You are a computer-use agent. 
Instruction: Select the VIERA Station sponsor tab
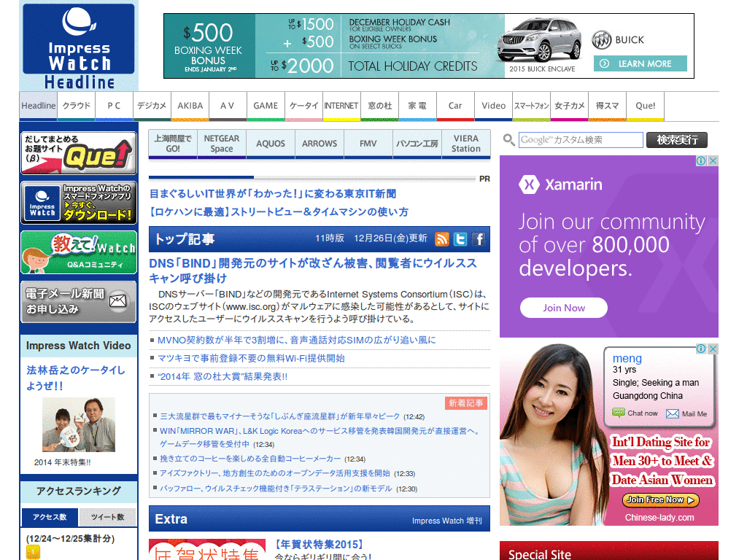pyautogui.click(x=465, y=144)
